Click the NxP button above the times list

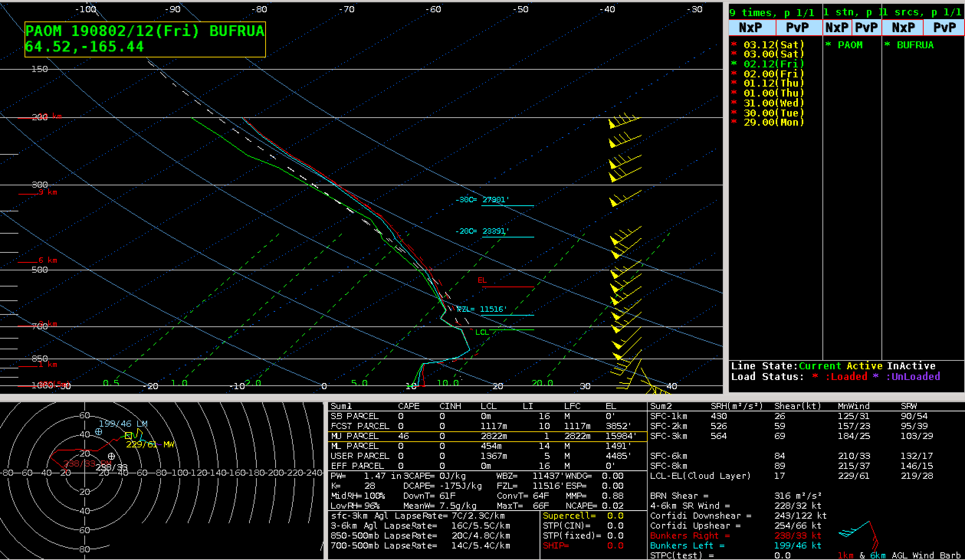(x=752, y=28)
